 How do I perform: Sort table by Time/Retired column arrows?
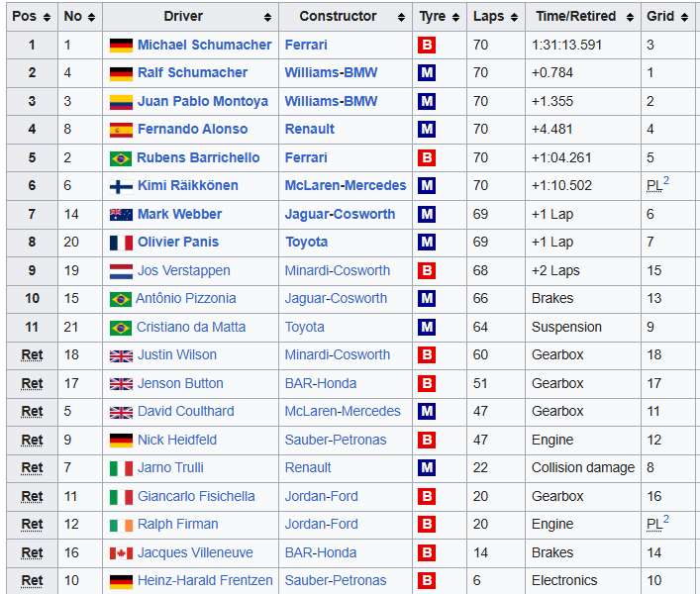point(630,17)
